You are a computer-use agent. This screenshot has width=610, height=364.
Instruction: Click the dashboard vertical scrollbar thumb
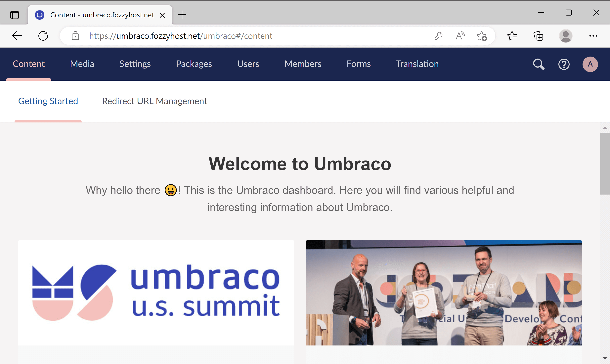[x=605, y=163]
